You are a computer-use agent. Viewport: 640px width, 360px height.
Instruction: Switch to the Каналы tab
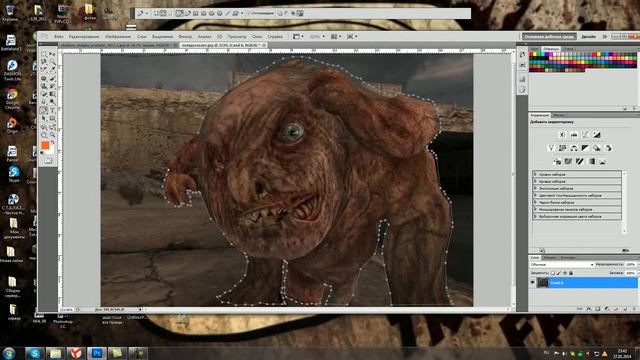pyautogui.click(x=549, y=258)
